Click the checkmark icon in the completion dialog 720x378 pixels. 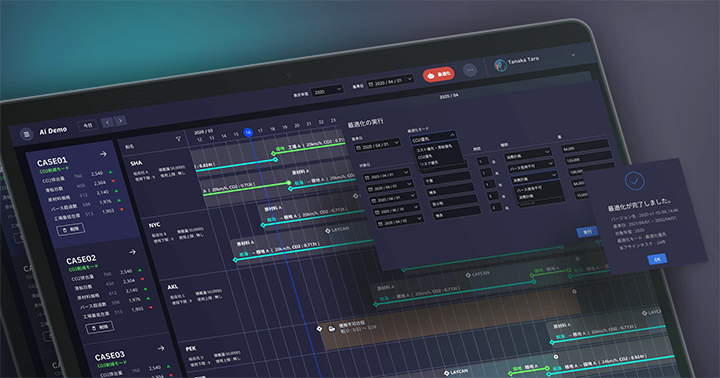tap(635, 181)
